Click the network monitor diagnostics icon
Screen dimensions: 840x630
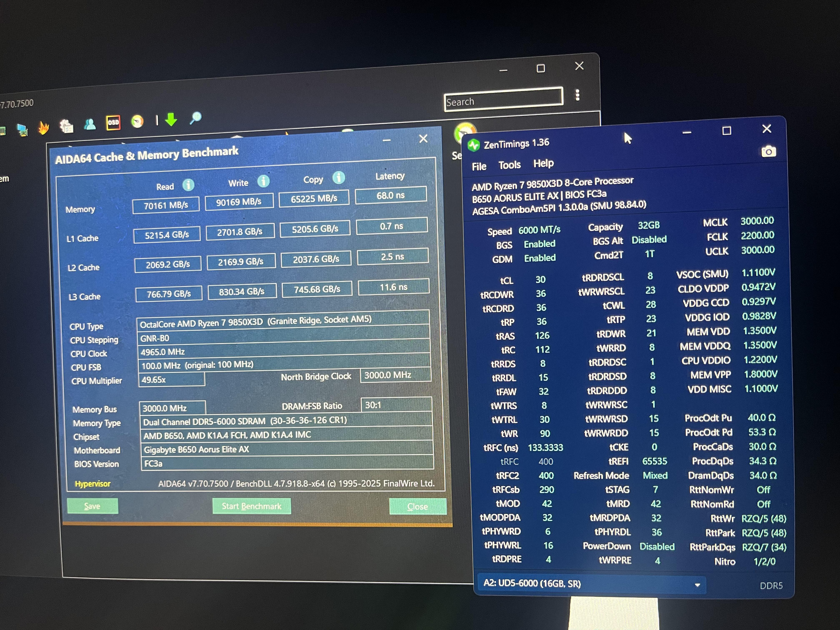[x=23, y=130]
